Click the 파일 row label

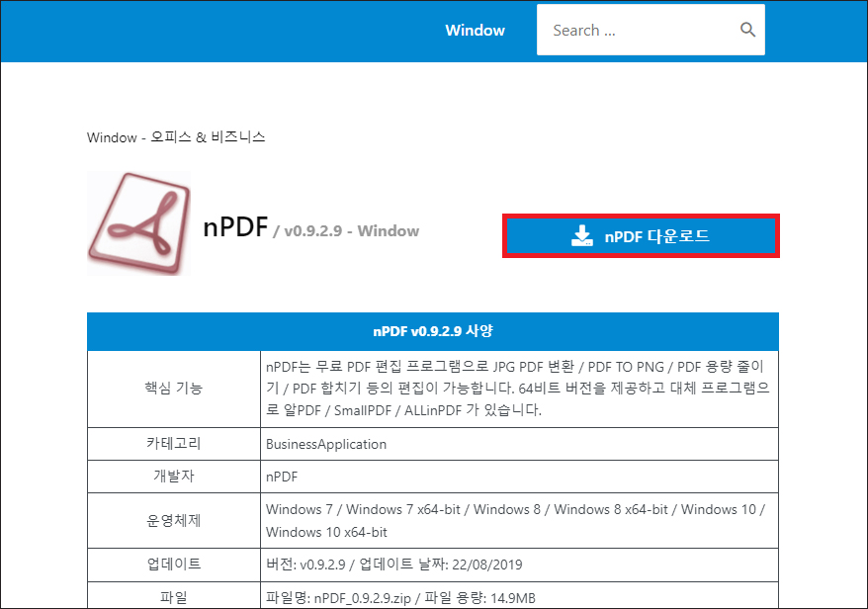pyautogui.click(x=174, y=597)
